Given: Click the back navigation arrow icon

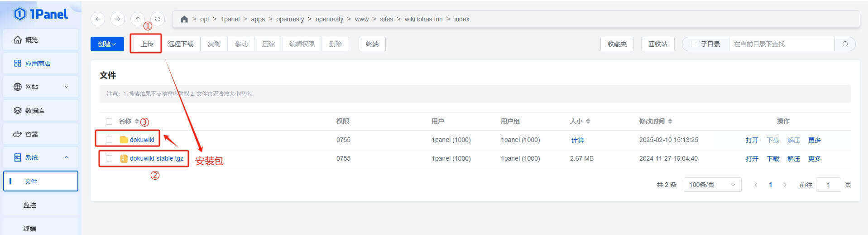Looking at the screenshot, I should [x=98, y=19].
